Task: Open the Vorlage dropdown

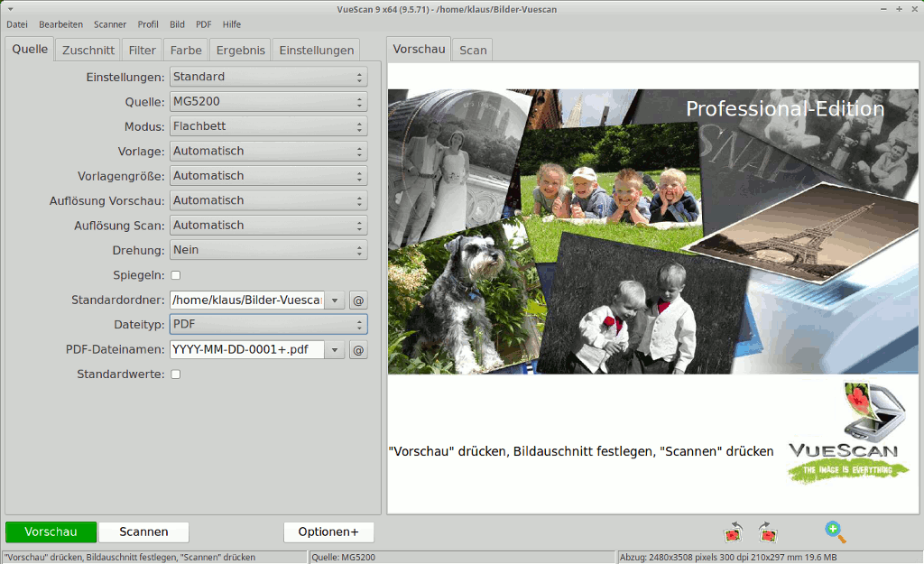Action: [269, 151]
